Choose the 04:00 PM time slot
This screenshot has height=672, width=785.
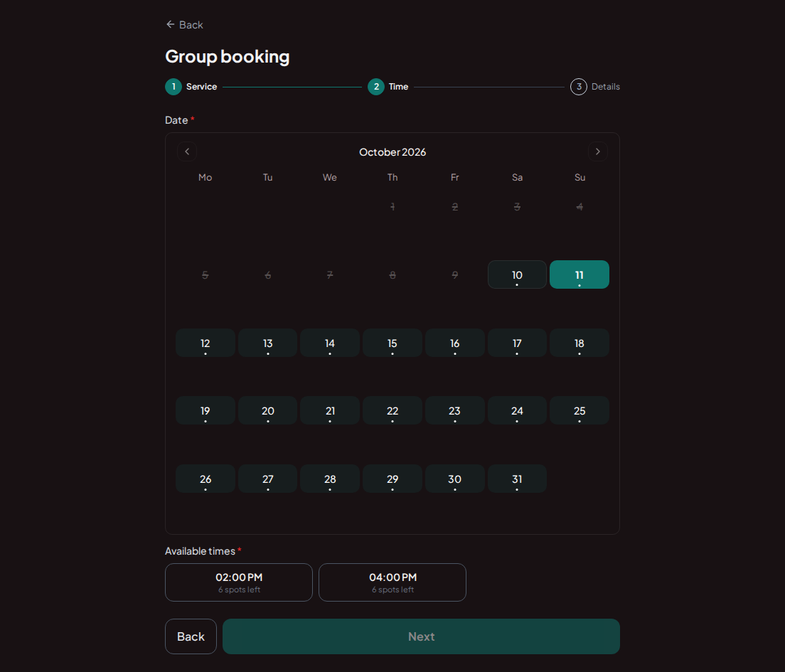[392, 582]
